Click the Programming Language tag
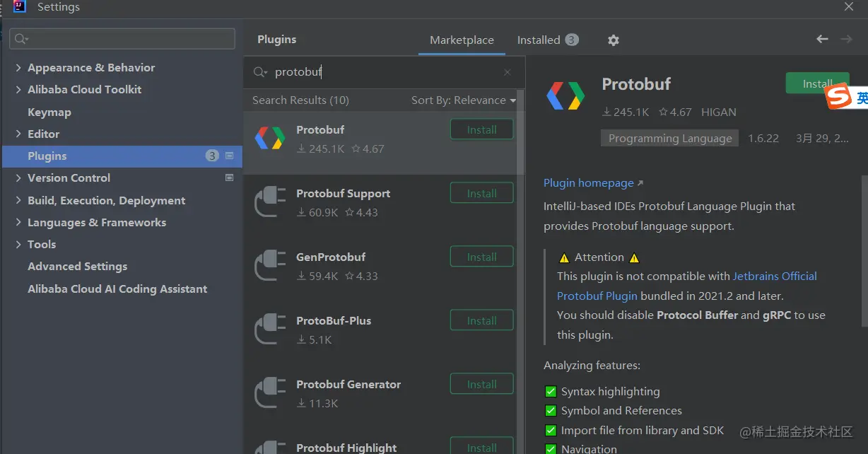Viewport: 868px width, 454px height. [x=670, y=139]
